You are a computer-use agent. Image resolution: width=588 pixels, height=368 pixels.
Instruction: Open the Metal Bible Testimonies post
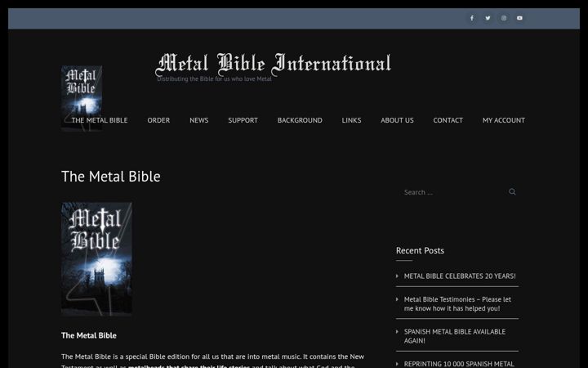pos(457,303)
